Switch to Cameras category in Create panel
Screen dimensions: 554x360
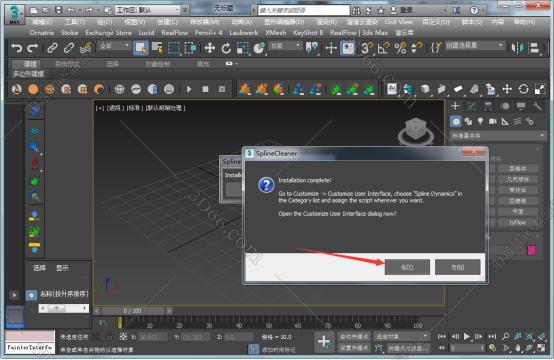pyautogui.click(x=493, y=122)
